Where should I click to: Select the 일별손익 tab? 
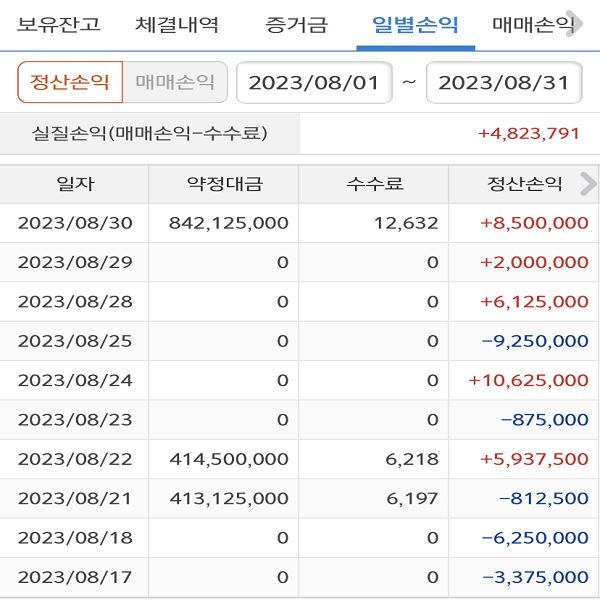[x=415, y=25]
